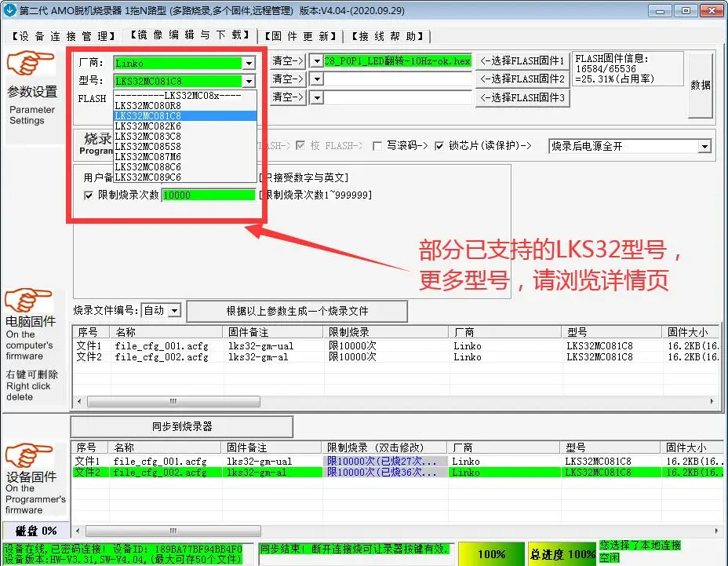This screenshot has width=728, height=566.
Task: Click 同步到烧录器 button
Action: tap(181, 426)
